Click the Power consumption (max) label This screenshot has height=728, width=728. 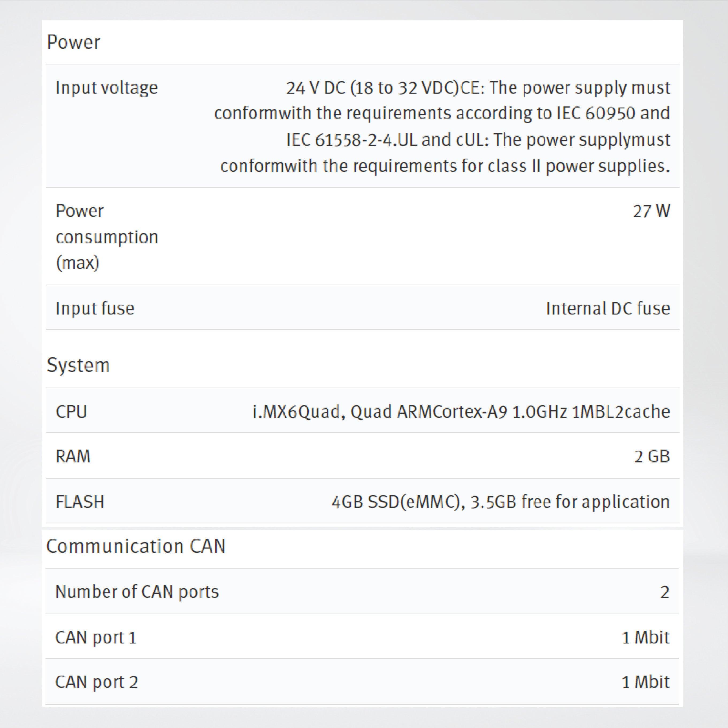click(107, 237)
